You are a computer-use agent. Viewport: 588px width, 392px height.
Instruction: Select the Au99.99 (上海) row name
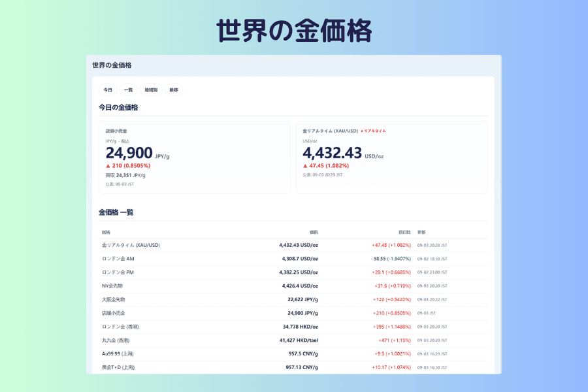point(118,353)
